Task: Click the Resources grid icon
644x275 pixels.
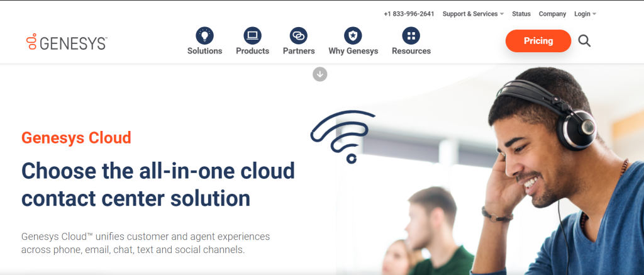Action: [x=411, y=36]
